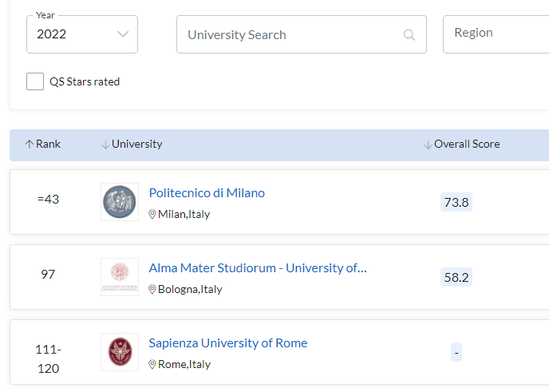This screenshot has height=392, width=549.
Task: Click the University sort arrow icon
Action: [x=105, y=145]
